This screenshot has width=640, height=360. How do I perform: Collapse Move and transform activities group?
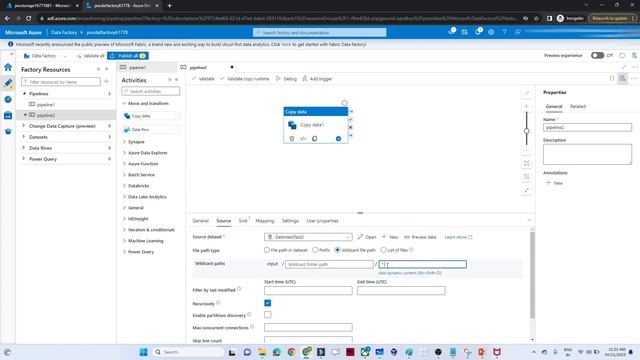(x=124, y=103)
